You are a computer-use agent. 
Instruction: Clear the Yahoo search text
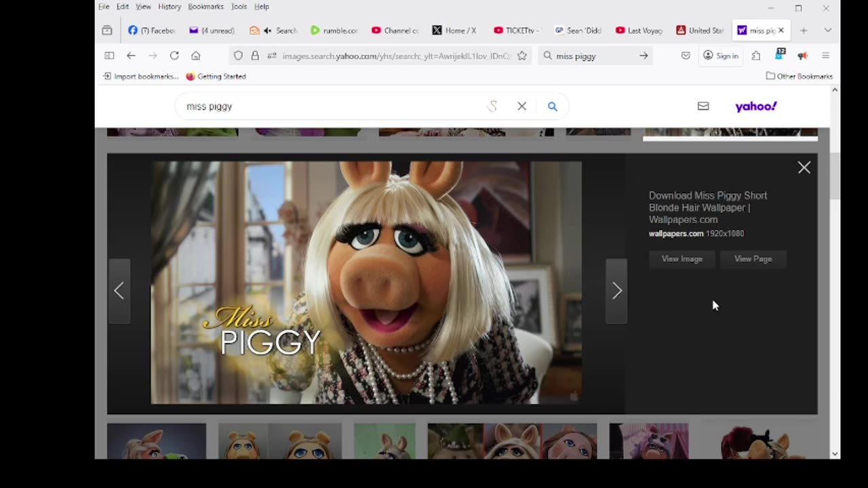522,106
